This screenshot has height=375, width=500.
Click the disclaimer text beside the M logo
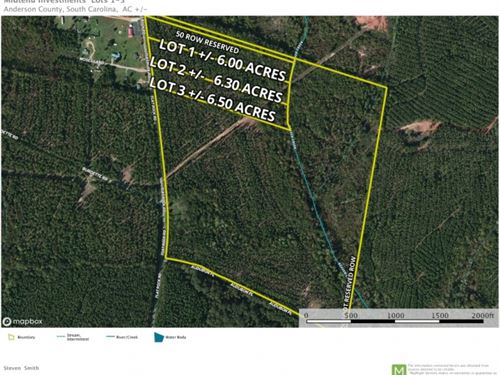[452, 369]
